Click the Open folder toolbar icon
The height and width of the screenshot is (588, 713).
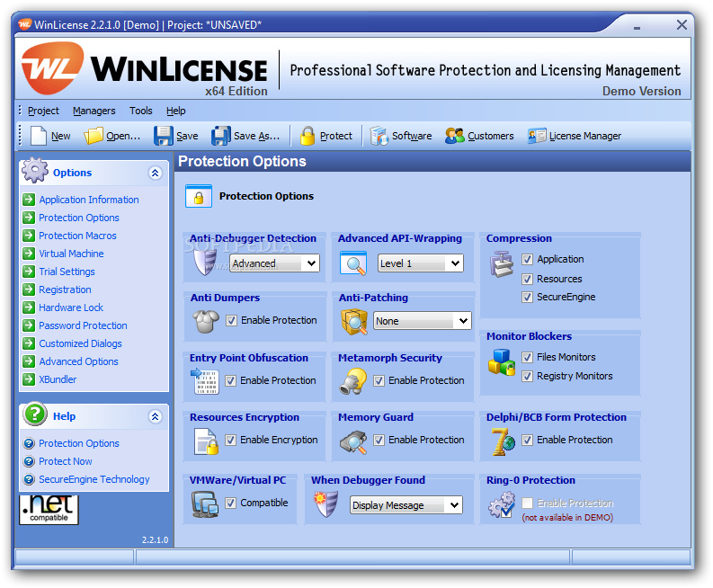tap(94, 136)
